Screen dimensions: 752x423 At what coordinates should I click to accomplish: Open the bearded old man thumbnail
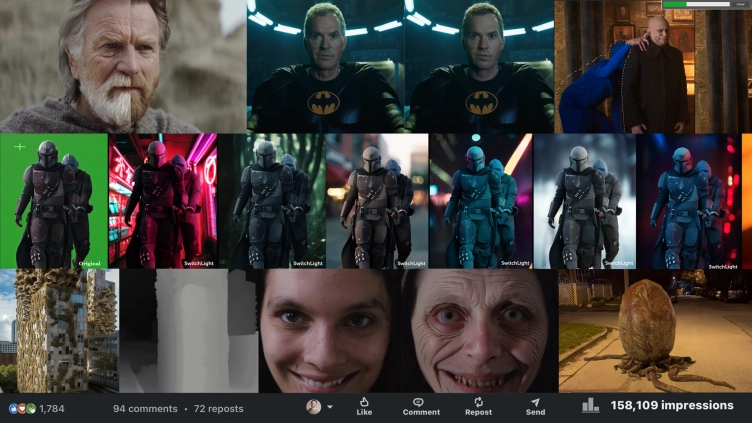point(123,66)
